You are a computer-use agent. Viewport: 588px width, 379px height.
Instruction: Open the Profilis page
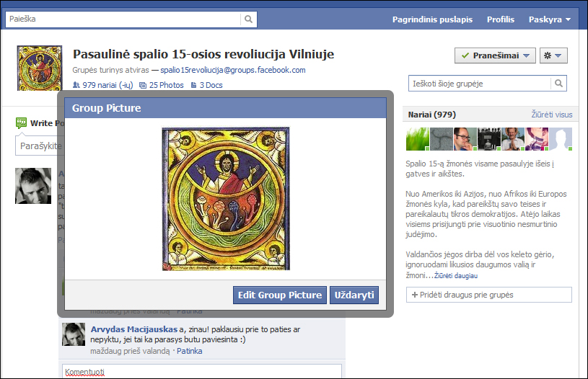tap(501, 19)
